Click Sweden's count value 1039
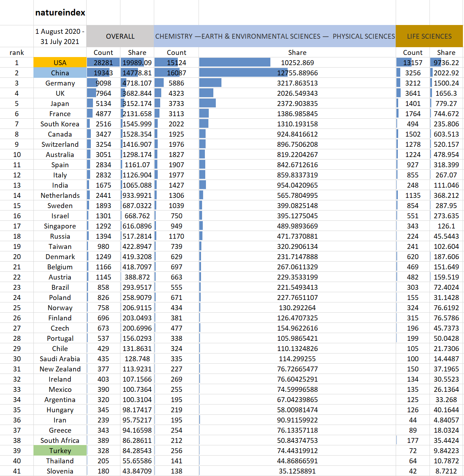The image size is (464, 476). [x=176, y=206]
